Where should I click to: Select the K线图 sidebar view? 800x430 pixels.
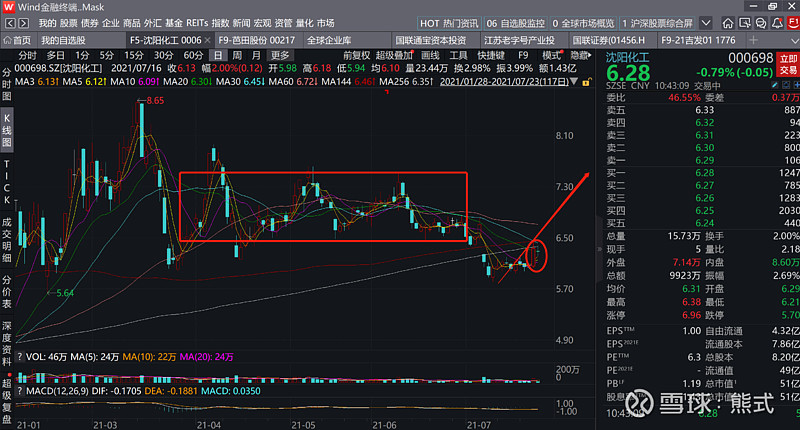[x=7, y=131]
